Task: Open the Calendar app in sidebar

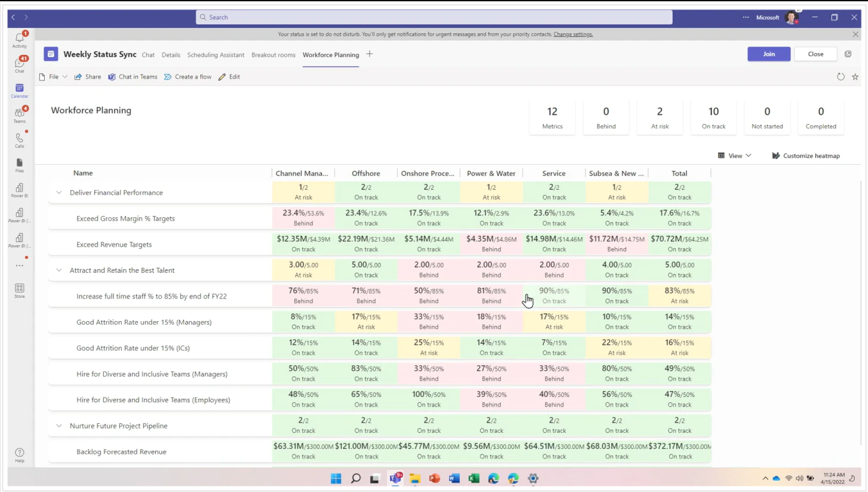Action: [x=20, y=90]
